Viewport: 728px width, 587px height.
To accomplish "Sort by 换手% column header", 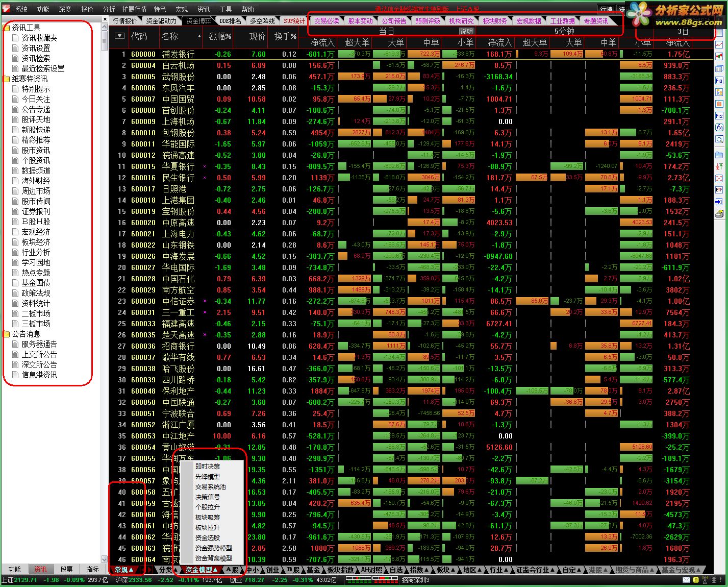I will point(286,36).
